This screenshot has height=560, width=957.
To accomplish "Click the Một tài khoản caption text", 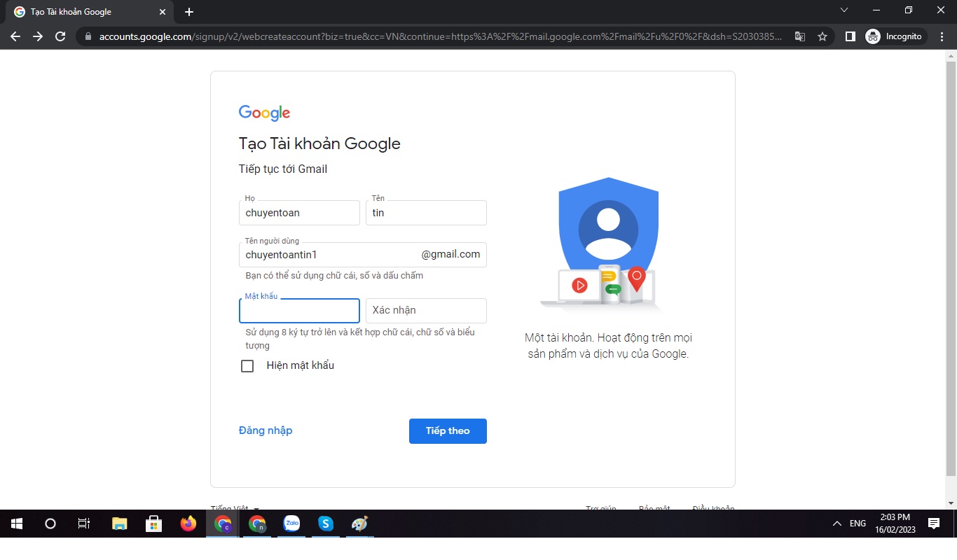I will click(x=608, y=346).
